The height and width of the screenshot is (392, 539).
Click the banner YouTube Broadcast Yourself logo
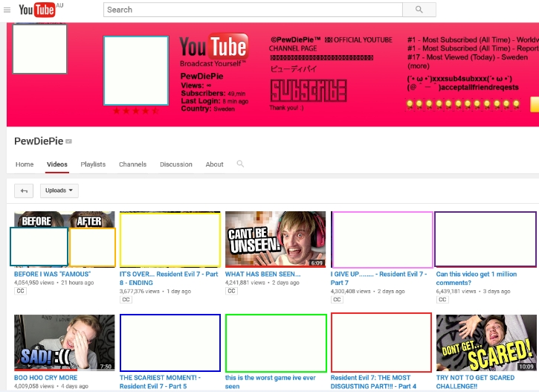(x=213, y=50)
